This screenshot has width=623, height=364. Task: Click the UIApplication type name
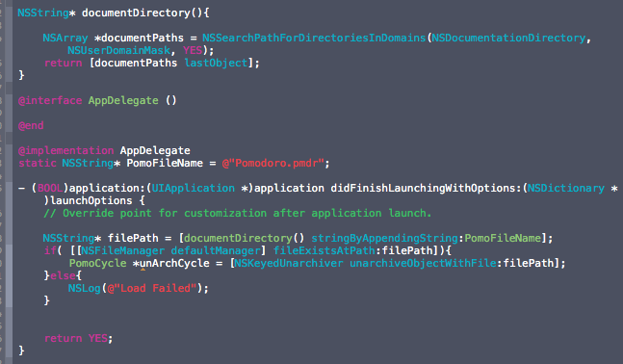click(x=194, y=188)
